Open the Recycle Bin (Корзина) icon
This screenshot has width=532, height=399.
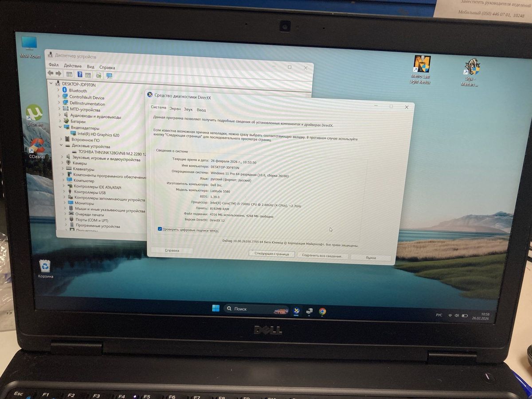(45, 266)
